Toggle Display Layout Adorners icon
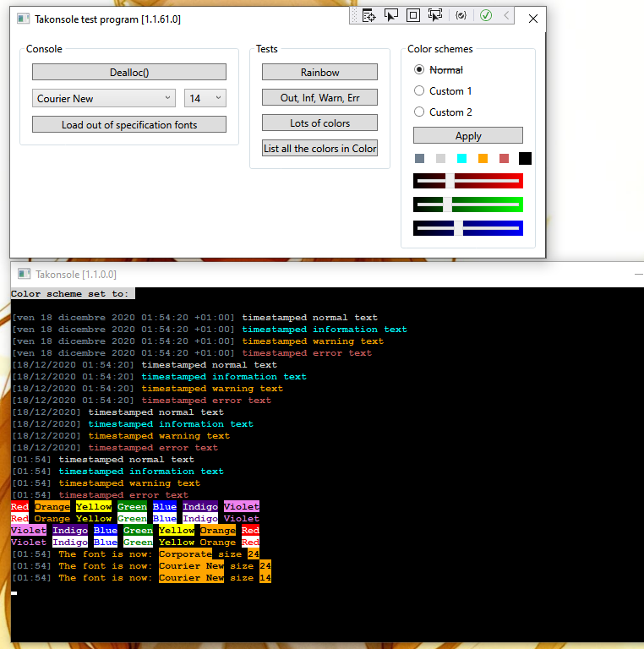Viewport: 644px width, 649px height. tap(413, 16)
